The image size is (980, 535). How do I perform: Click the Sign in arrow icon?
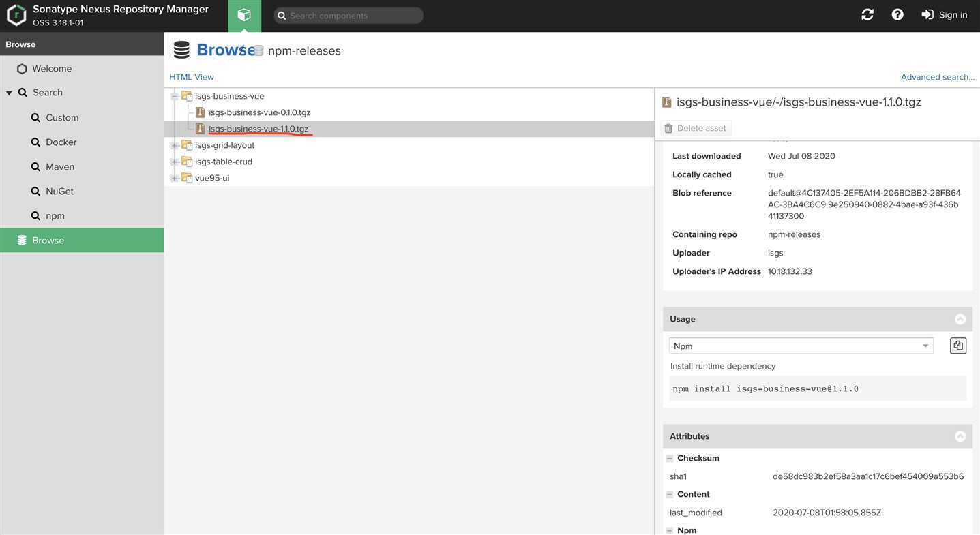[x=927, y=14]
